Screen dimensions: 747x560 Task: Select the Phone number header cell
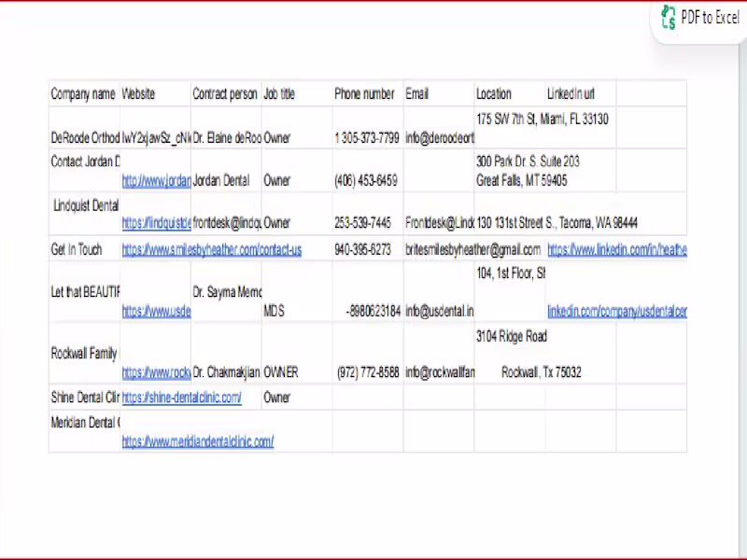(x=368, y=94)
